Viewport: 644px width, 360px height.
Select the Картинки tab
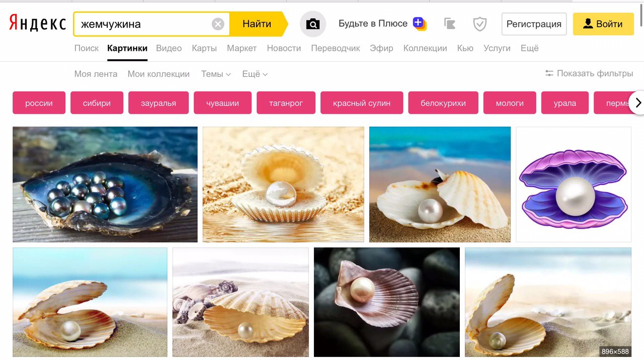coord(127,48)
